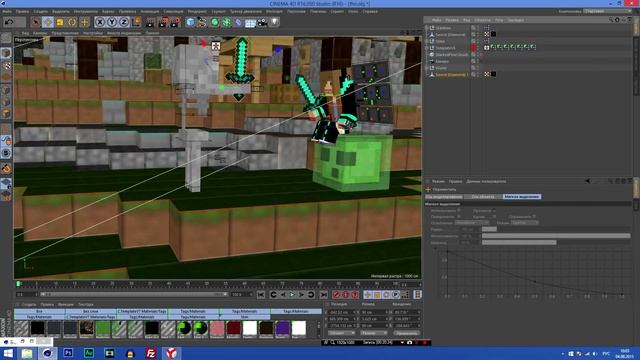Image resolution: width=640 pixels, height=360 pixels.
Task: Open the Cube primitive object icon
Action: click(x=190, y=22)
